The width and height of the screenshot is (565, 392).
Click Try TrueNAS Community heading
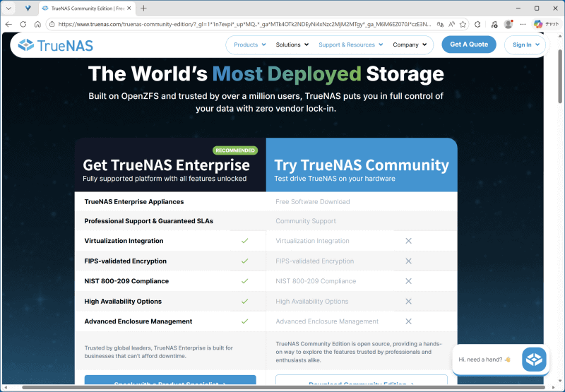pyautogui.click(x=362, y=165)
